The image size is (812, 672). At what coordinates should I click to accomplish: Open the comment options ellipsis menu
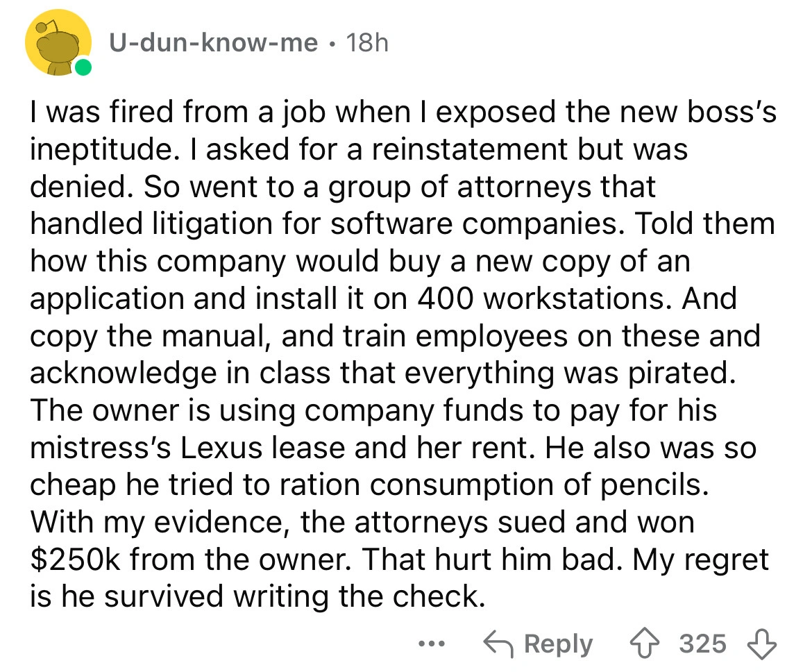(x=431, y=644)
